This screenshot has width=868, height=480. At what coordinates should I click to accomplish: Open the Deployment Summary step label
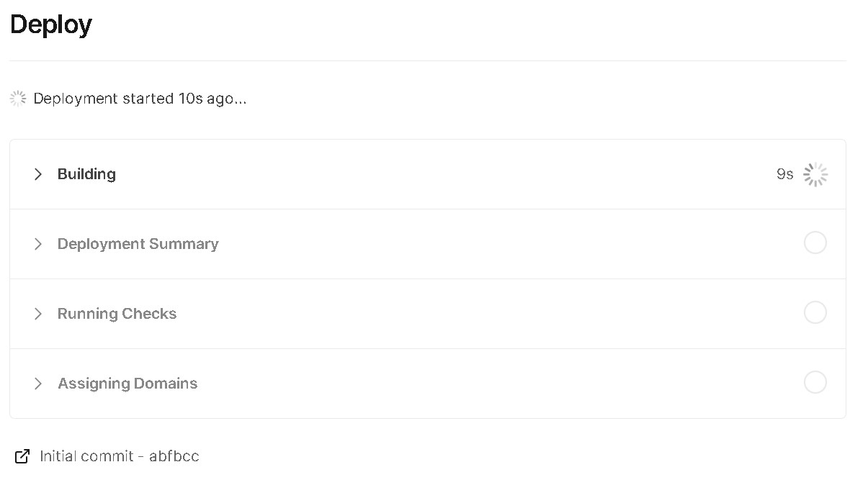pos(138,244)
